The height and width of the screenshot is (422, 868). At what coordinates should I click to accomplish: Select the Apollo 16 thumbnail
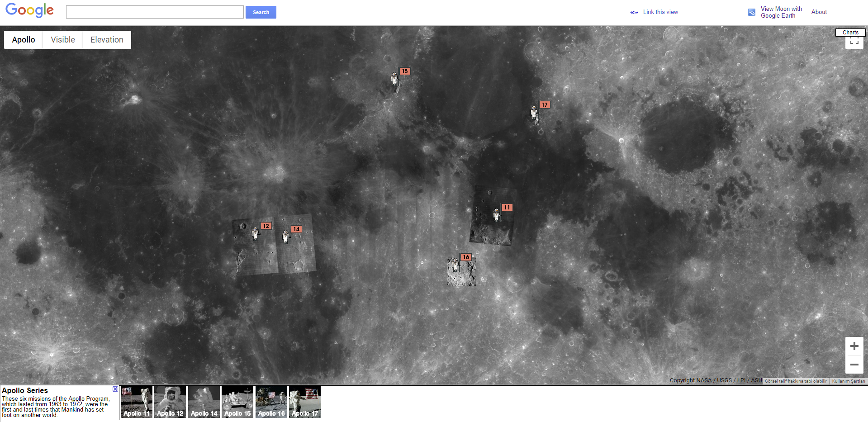(271, 402)
